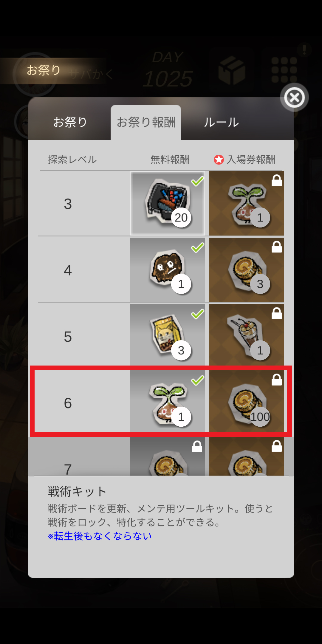The height and width of the screenshot is (644, 322).
Task: Tap the lock icon on level 4 ticket reward
Action: (277, 247)
